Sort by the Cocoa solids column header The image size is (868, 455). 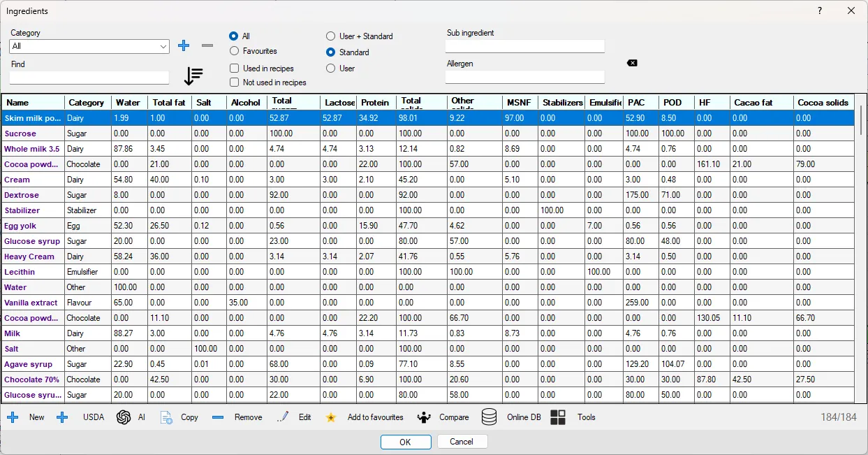[824, 103]
